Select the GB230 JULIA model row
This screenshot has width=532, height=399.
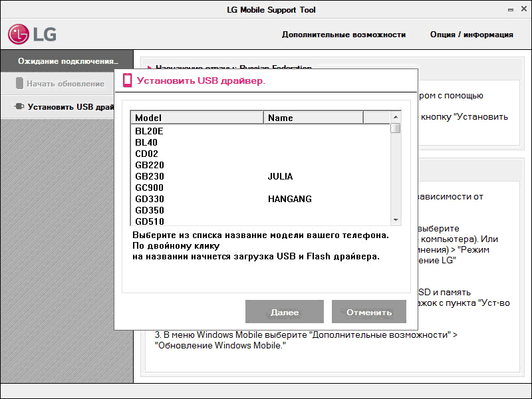tap(150, 176)
